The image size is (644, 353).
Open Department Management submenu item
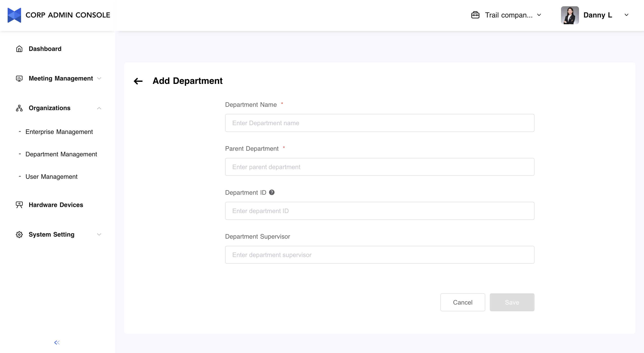[61, 154]
